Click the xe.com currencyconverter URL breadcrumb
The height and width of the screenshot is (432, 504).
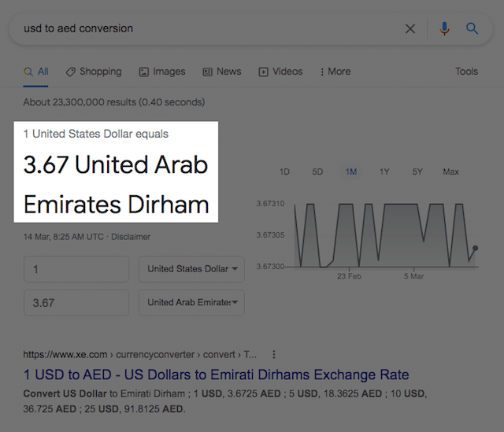140,355
